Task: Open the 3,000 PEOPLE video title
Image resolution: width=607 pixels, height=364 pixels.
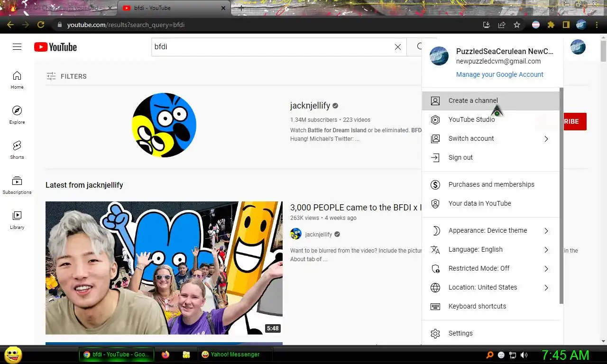Action: [356, 208]
